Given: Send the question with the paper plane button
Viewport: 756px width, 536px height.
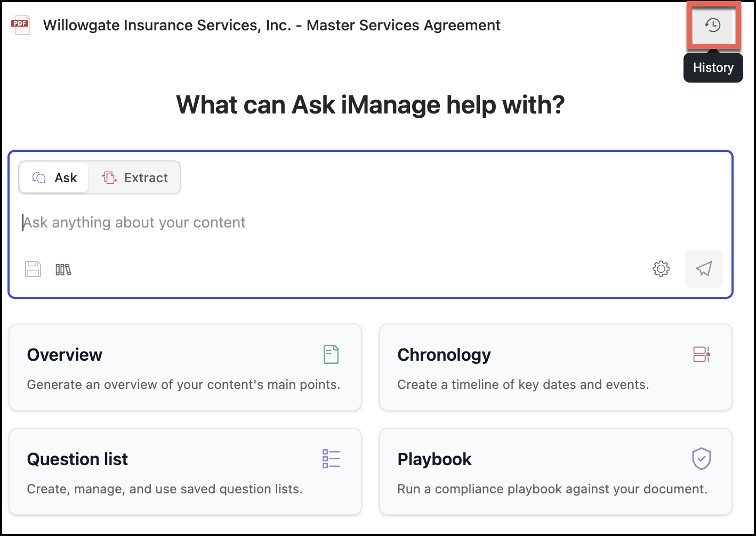Looking at the screenshot, I should (704, 269).
